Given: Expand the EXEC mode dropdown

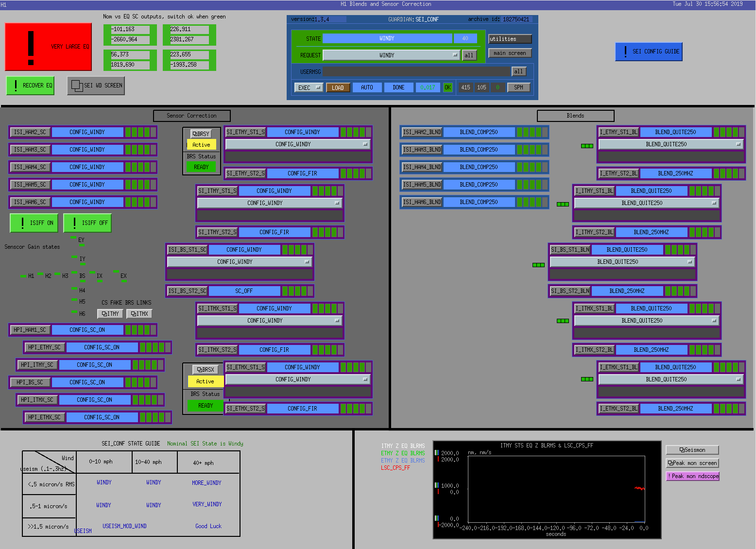Looking at the screenshot, I should point(309,87).
